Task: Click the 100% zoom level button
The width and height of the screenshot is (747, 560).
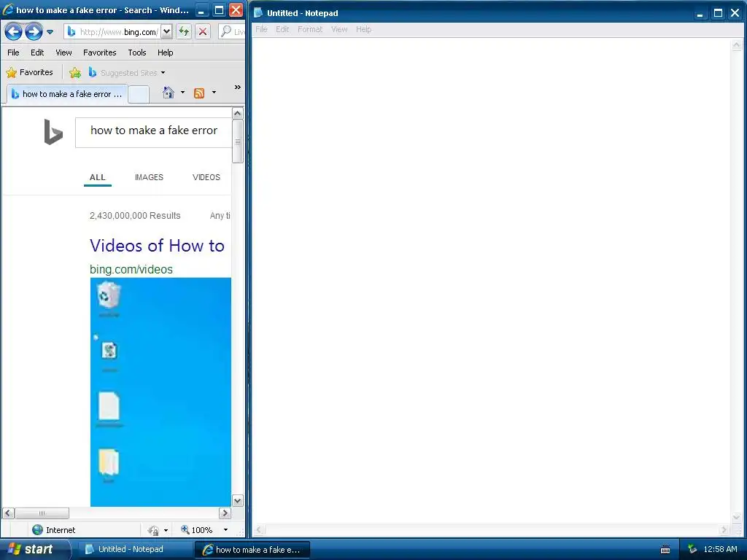Action: tap(197, 529)
